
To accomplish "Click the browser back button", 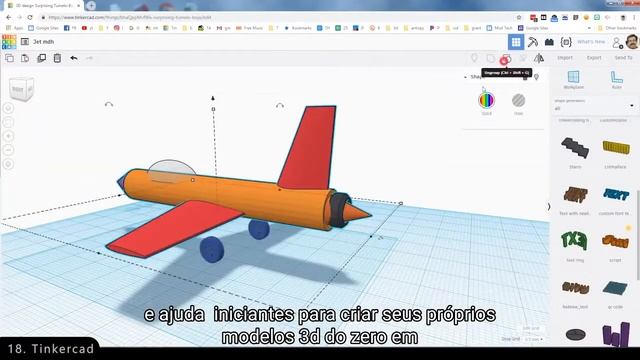I will pos(9,18).
